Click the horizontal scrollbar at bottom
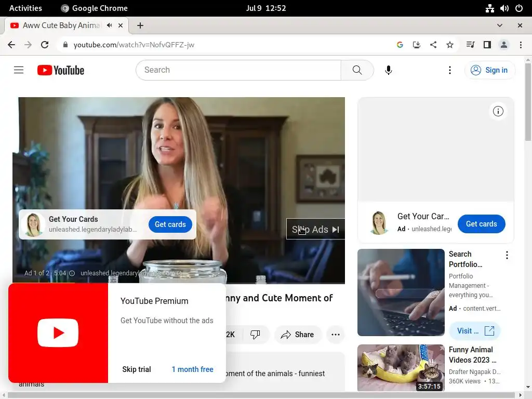This screenshot has width=532, height=399. (x=261, y=395)
